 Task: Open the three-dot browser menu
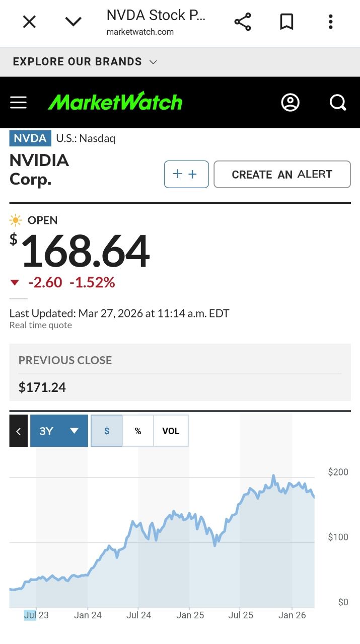[330, 22]
